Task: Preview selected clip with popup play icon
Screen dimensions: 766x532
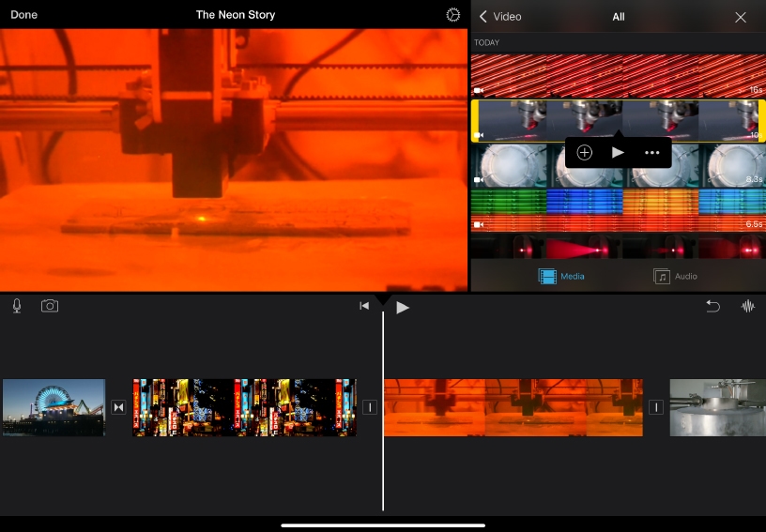Action: tap(618, 153)
